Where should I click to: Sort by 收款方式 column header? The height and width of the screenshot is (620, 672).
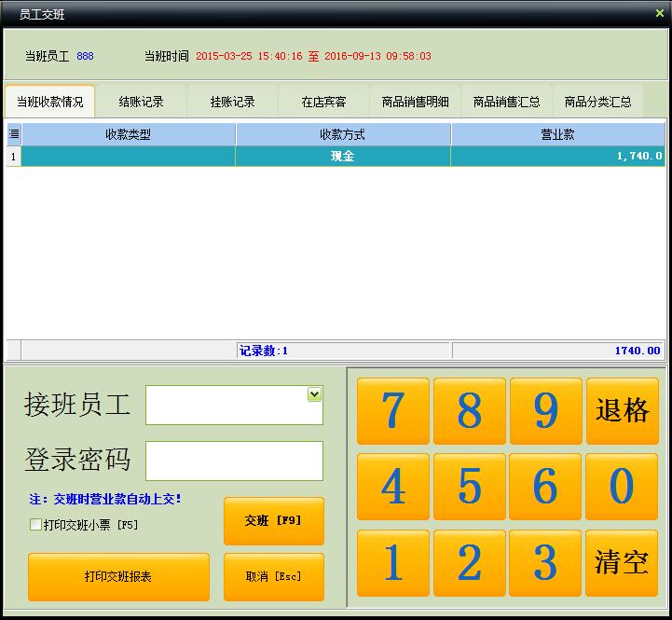pyautogui.click(x=343, y=134)
